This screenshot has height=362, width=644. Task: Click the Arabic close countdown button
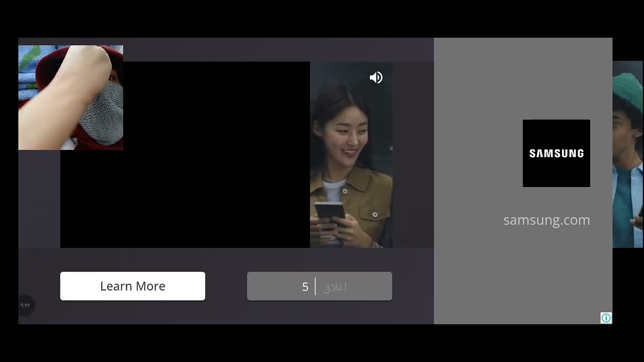[319, 287]
